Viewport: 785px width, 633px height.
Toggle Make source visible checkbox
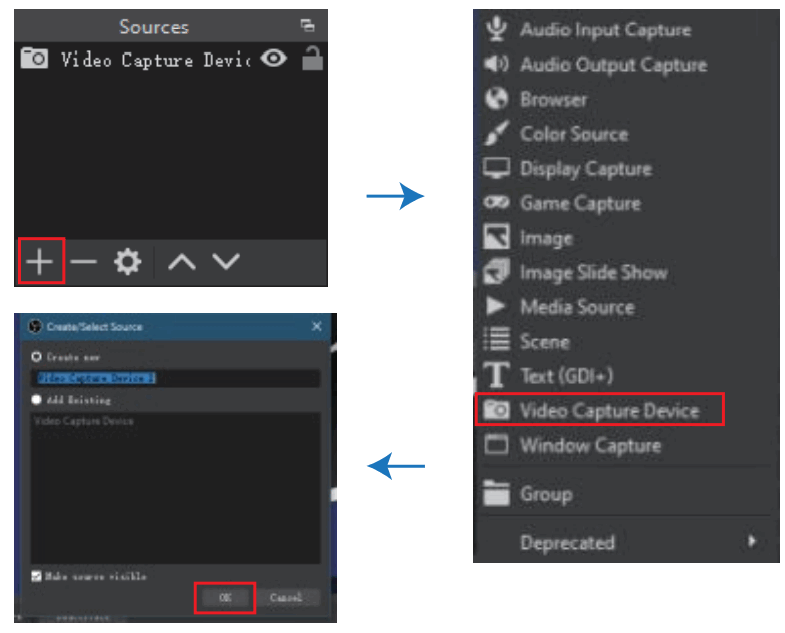[36, 576]
